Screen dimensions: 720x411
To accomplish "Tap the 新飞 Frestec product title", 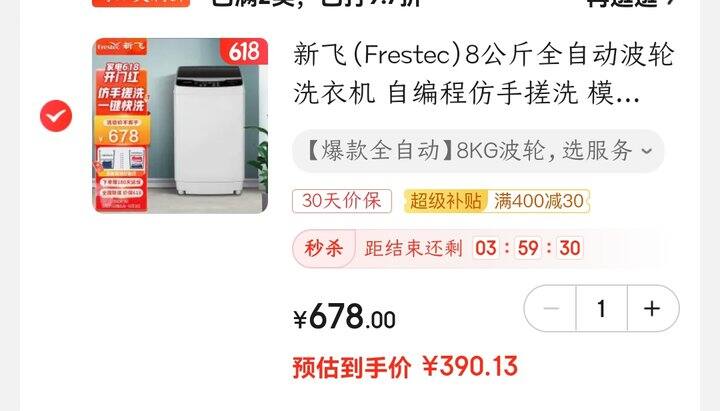I will (484, 73).
